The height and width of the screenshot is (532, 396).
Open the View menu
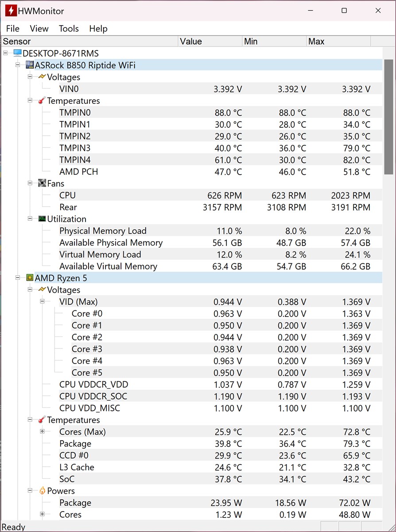39,29
